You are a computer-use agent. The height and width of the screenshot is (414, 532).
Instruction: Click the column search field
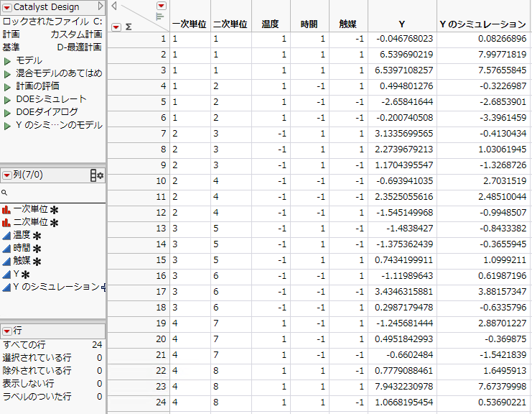(53, 193)
